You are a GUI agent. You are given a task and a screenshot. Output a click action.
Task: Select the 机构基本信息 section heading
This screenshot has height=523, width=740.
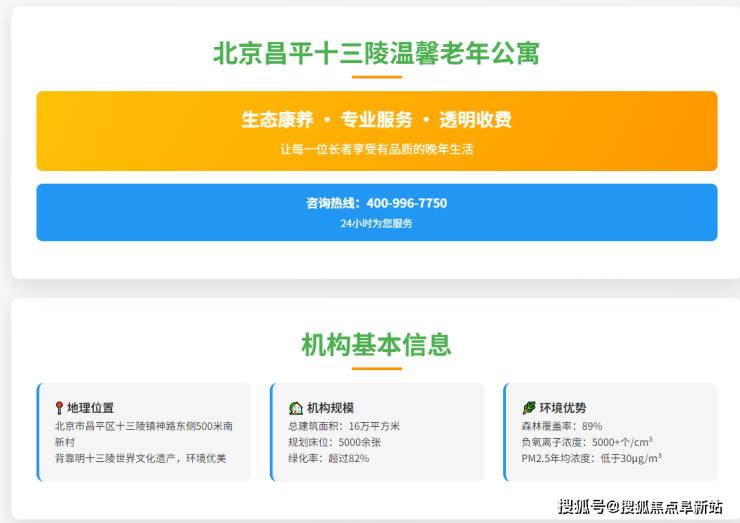click(x=376, y=345)
